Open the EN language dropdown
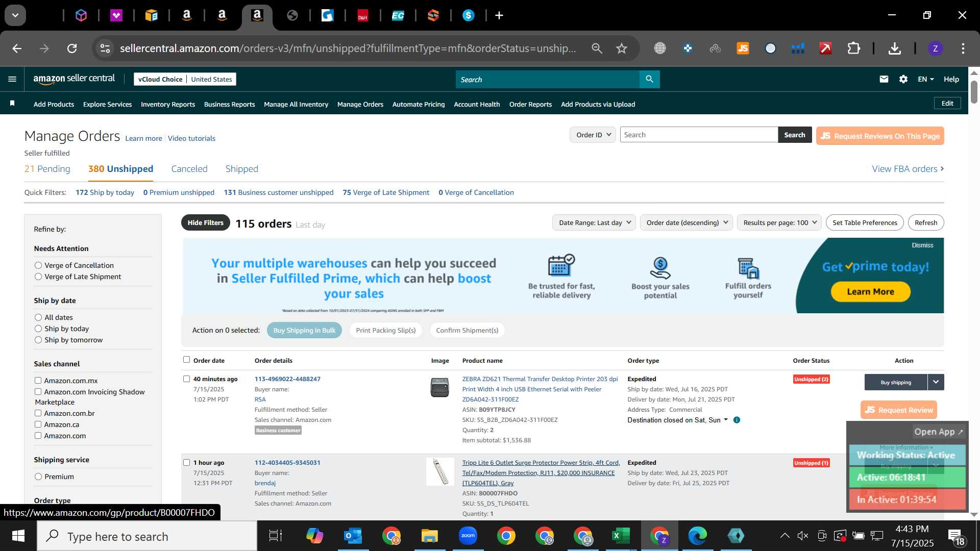This screenshot has width=980, height=551. coord(925,79)
